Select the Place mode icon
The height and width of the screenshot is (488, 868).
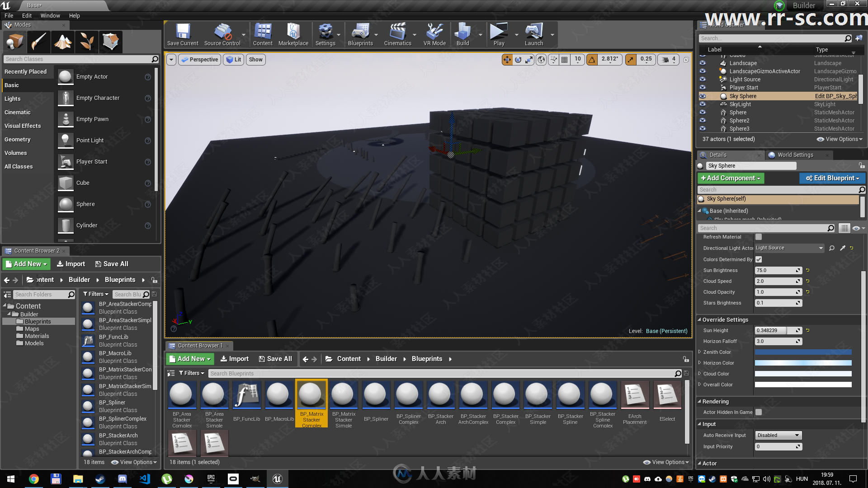pyautogui.click(x=14, y=42)
